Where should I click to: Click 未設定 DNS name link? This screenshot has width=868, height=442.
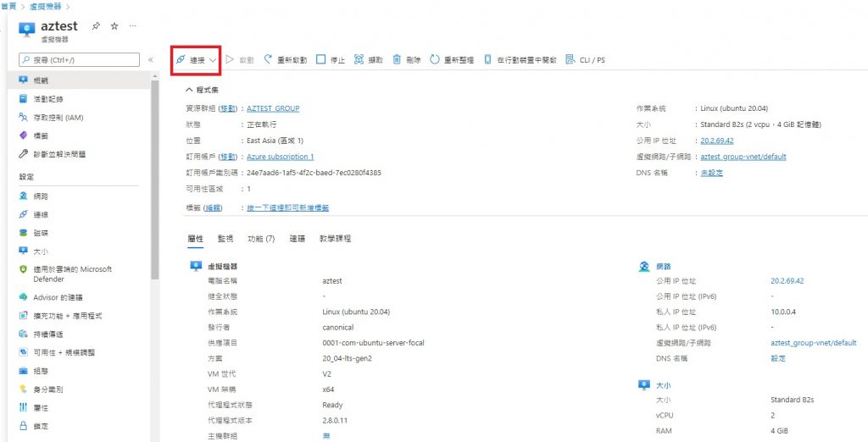click(x=712, y=173)
